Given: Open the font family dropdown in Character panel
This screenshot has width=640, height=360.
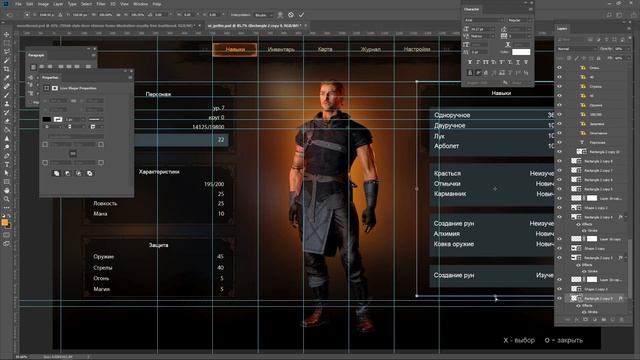Looking at the screenshot, I should point(484,20).
